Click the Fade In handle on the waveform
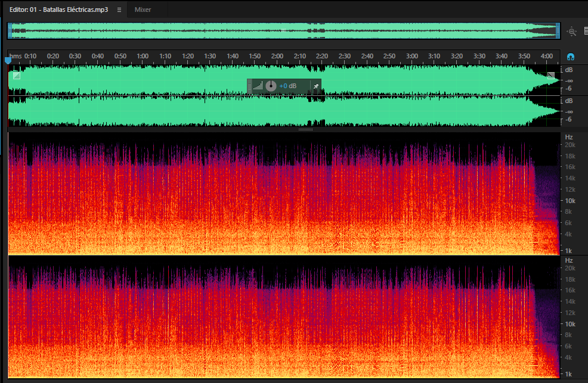The width and height of the screenshot is (588, 383). click(17, 76)
